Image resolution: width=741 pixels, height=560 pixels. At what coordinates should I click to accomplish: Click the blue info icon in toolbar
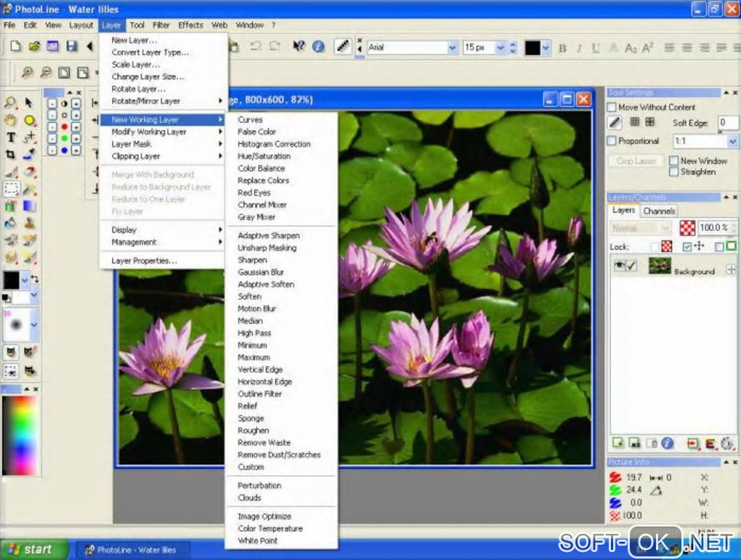[x=318, y=46]
